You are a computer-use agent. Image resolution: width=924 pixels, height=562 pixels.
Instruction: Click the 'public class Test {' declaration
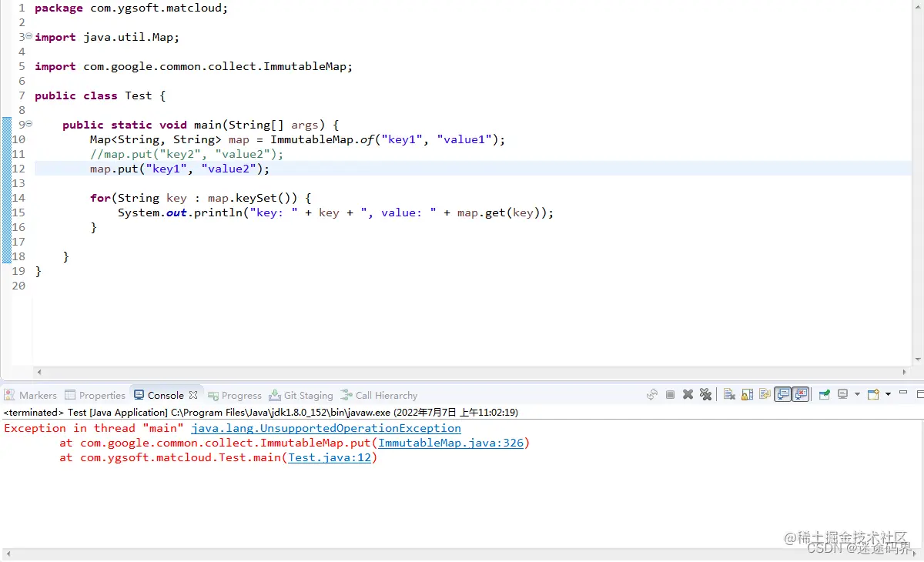(100, 95)
